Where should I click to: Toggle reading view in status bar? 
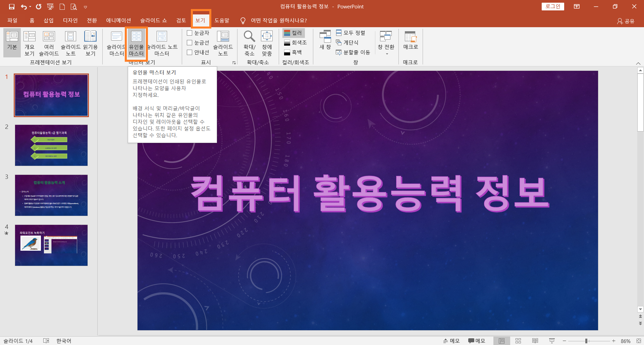point(535,341)
